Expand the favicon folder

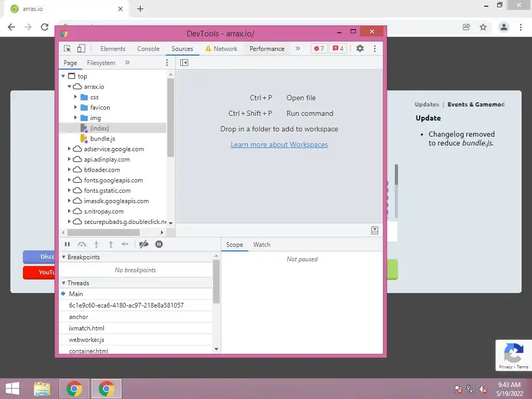pyautogui.click(x=75, y=107)
